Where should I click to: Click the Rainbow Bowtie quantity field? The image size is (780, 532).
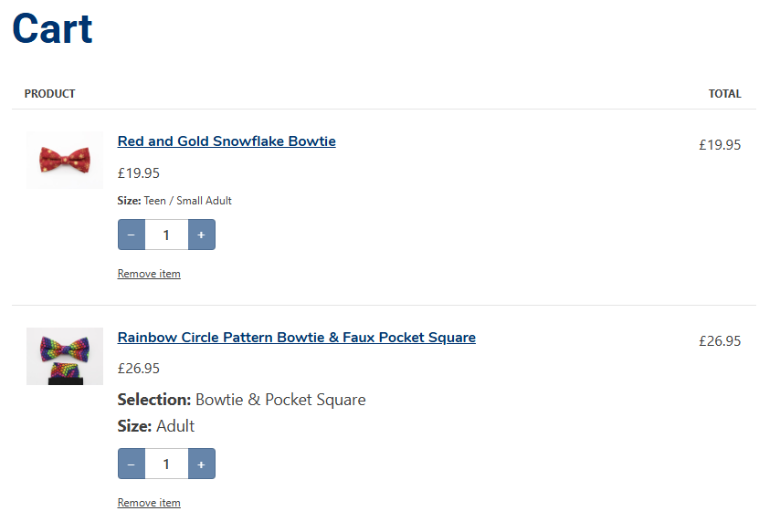pyautogui.click(x=166, y=464)
